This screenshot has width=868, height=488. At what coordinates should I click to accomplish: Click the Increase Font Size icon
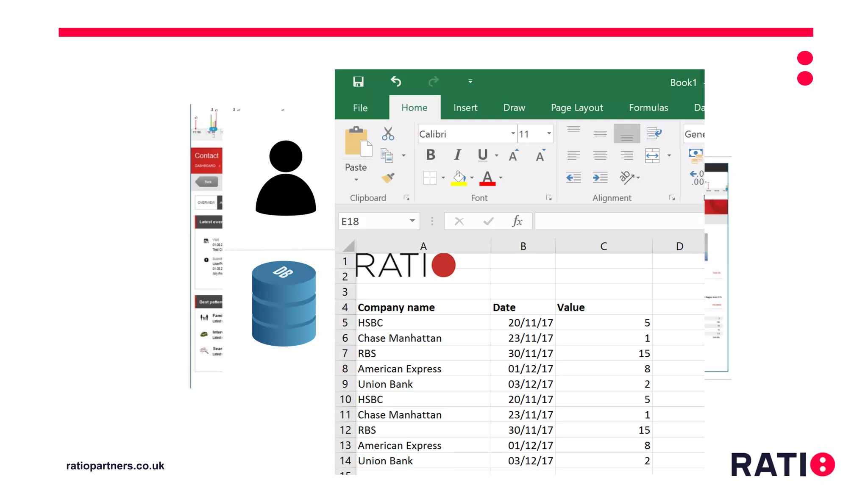tap(514, 155)
